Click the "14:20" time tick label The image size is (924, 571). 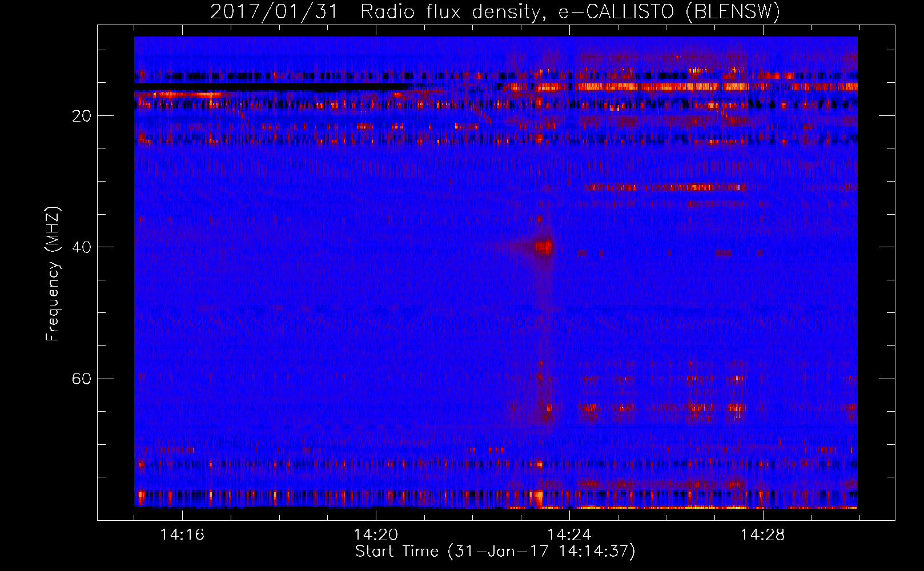[376, 534]
